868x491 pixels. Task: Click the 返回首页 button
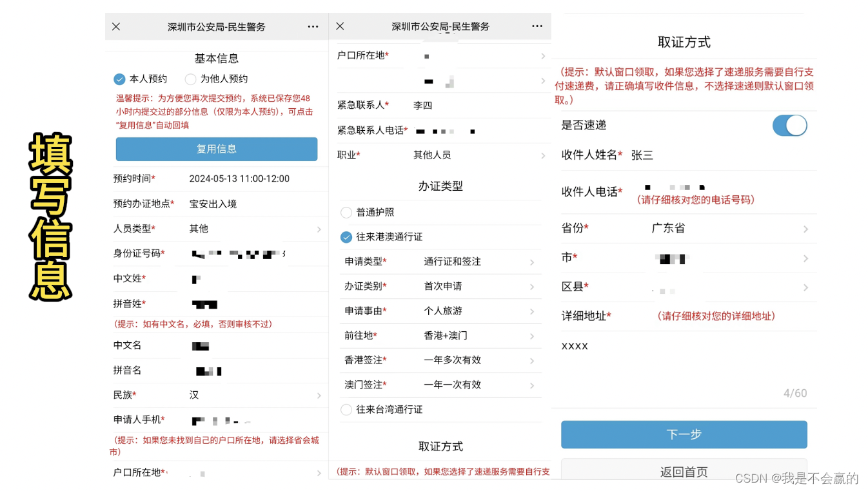(684, 470)
